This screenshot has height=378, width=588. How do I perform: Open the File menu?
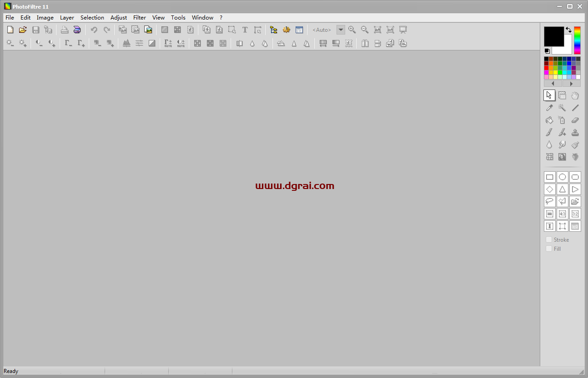[x=10, y=18]
